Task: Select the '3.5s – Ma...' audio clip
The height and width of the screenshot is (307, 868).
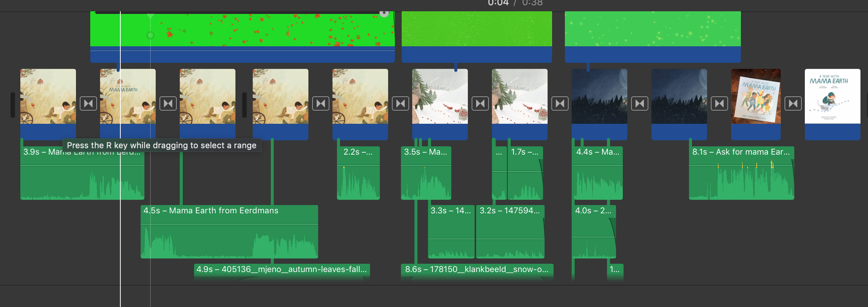Action: (x=426, y=173)
